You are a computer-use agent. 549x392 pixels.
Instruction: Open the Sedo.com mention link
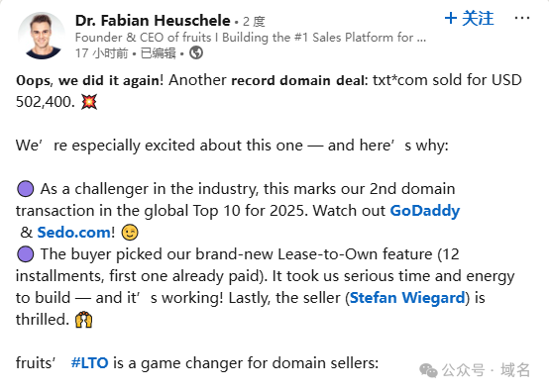(74, 233)
